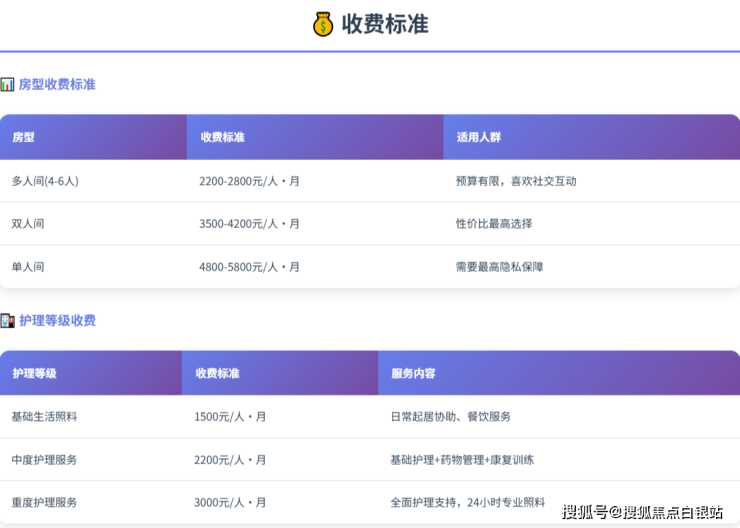Click the money bag icon beside 收费标准

point(322,24)
